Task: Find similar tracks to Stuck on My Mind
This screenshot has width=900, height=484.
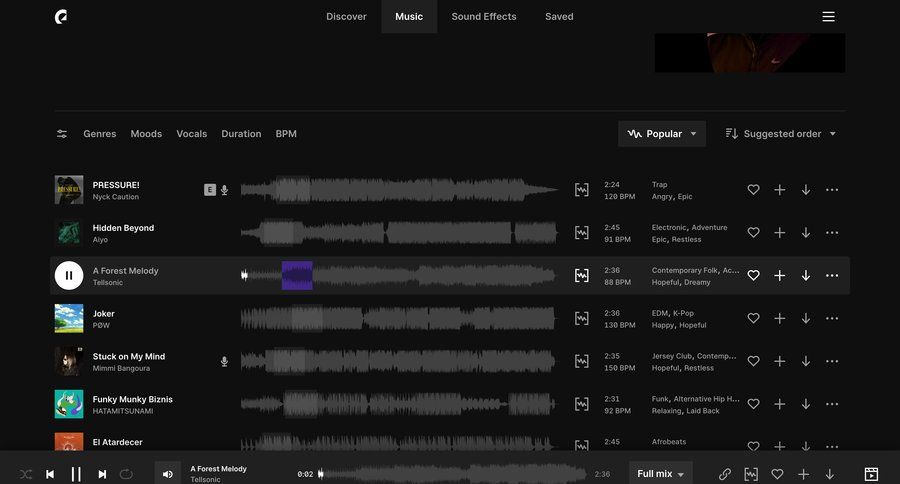Action: pyautogui.click(x=582, y=361)
